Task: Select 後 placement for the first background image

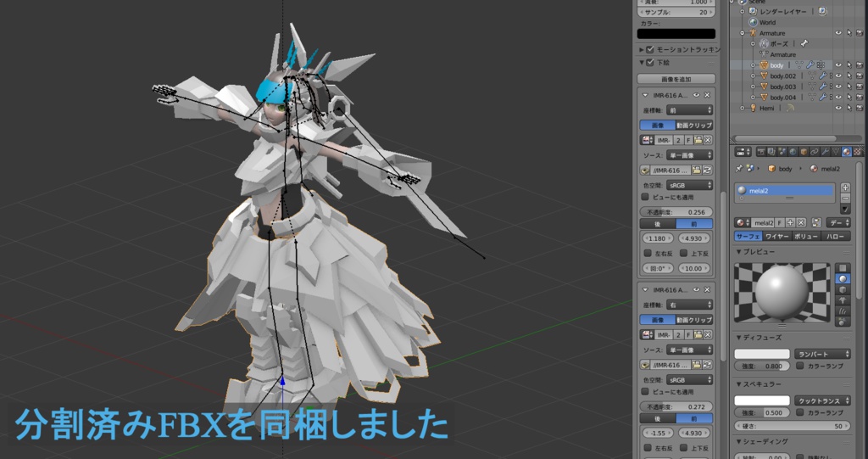Action: coord(658,224)
